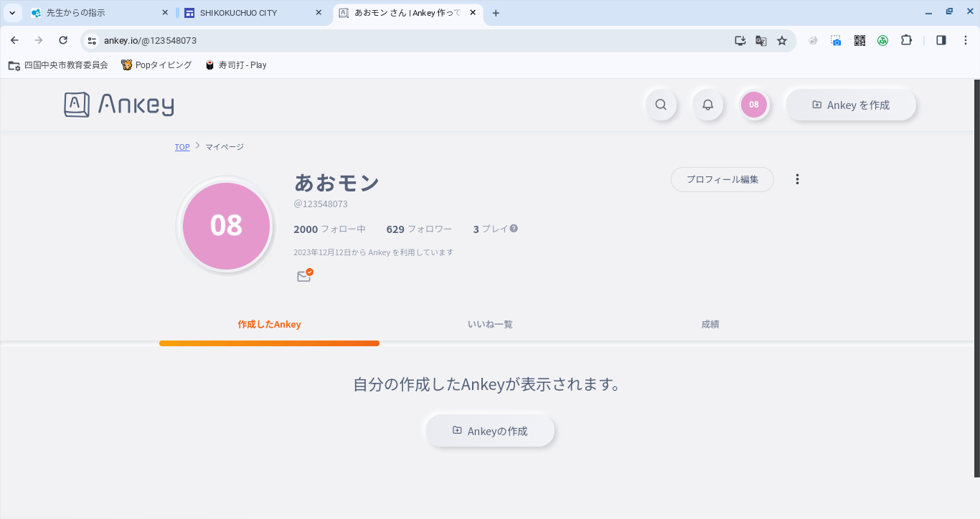Toggle the Chrome side panel
This screenshot has width=980, height=519.
(x=941, y=41)
